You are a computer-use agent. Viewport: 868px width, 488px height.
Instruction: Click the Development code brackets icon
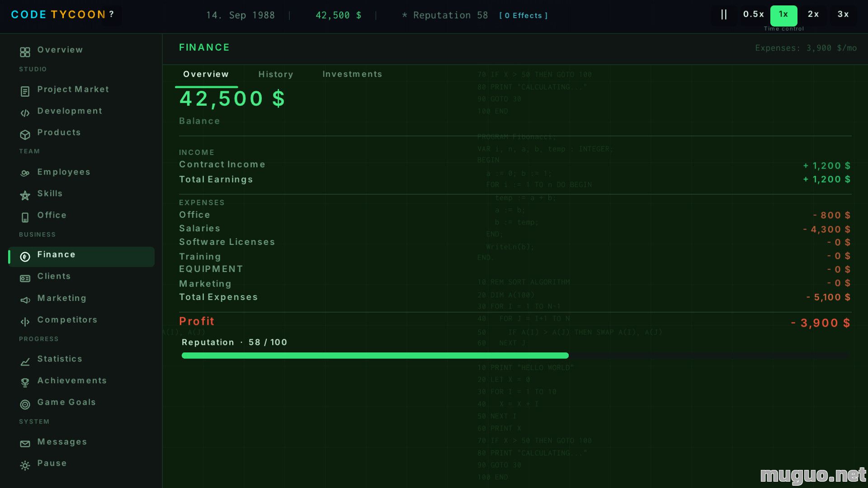coord(25,113)
